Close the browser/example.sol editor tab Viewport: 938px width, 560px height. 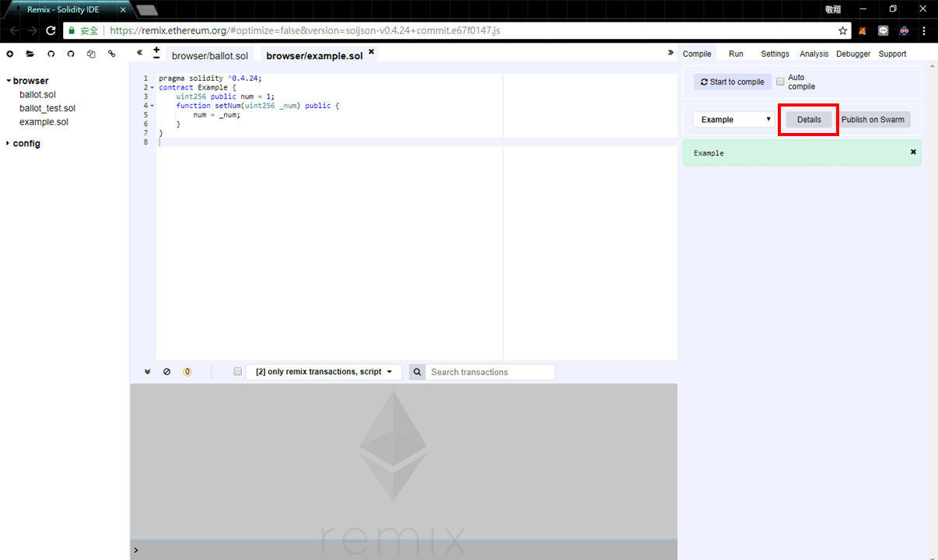(x=371, y=52)
